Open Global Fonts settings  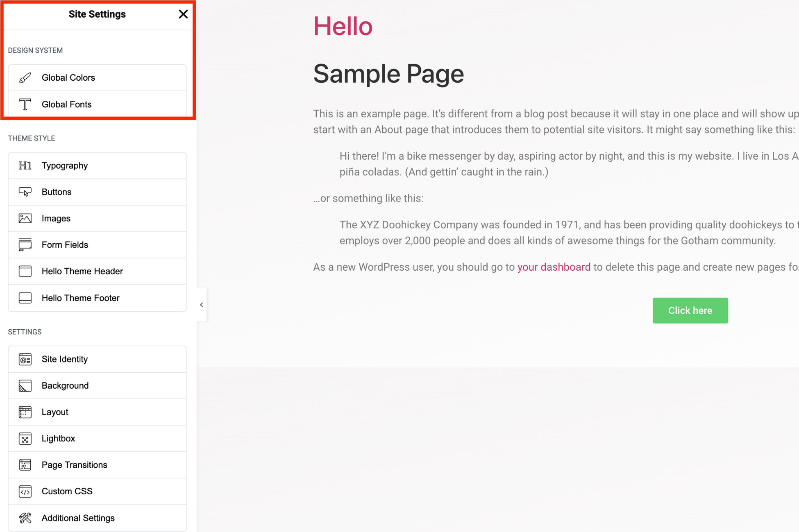pyautogui.click(x=97, y=104)
